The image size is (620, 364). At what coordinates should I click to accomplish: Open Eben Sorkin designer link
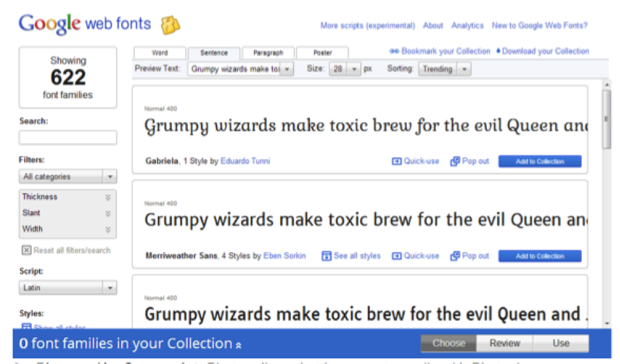pyautogui.click(x=285, y=256)
